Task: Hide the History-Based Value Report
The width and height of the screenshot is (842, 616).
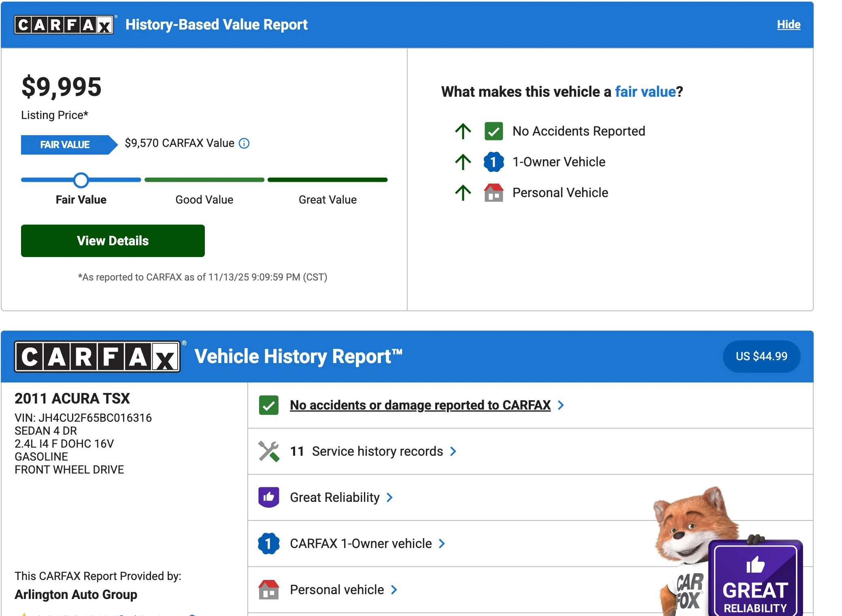Action: [x=788, y=25]
